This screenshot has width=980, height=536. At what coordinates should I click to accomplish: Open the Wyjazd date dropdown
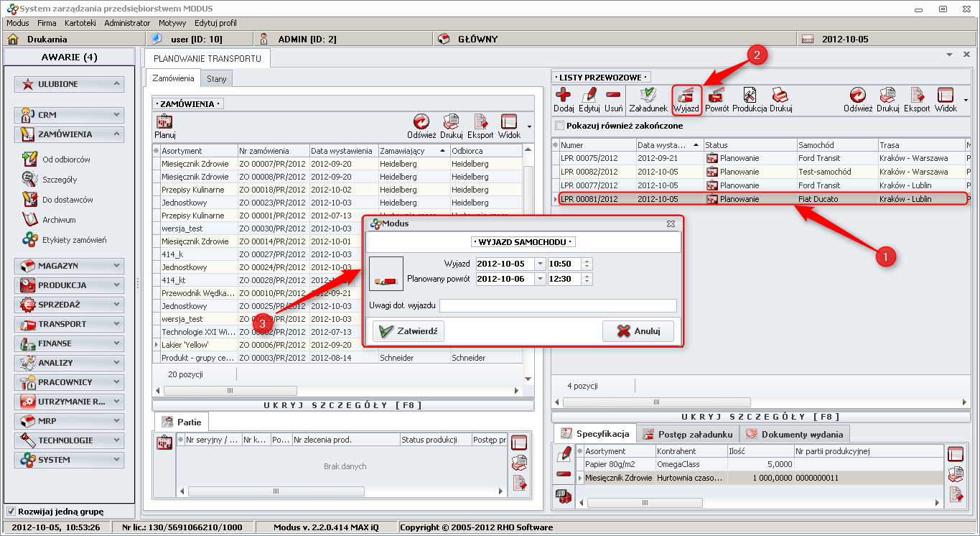coord(540,264)
